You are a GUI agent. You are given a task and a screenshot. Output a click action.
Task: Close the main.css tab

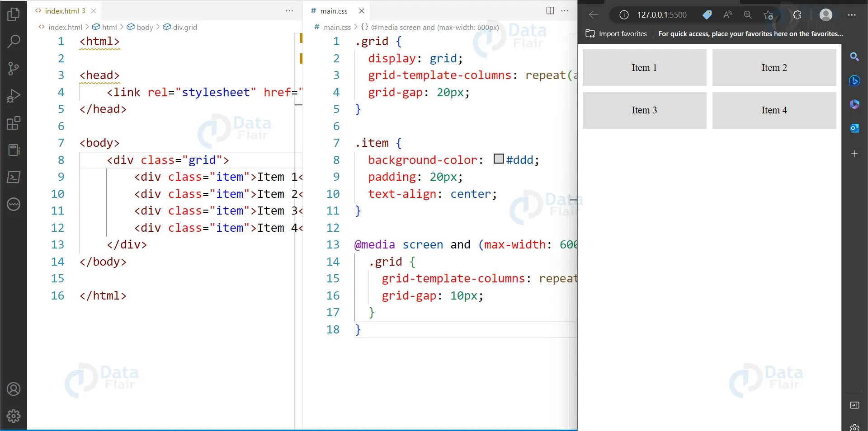(362, 11)
